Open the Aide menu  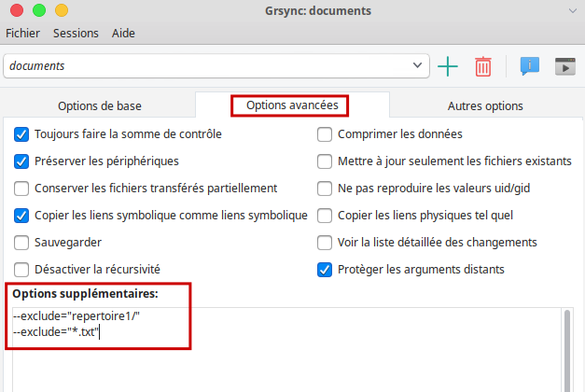[x=123, y=34]
